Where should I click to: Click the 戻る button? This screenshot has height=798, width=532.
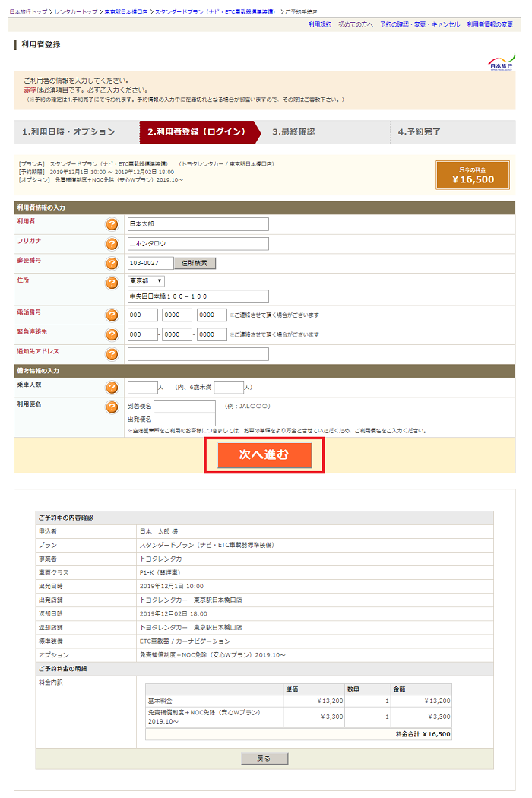click(264, 758)
